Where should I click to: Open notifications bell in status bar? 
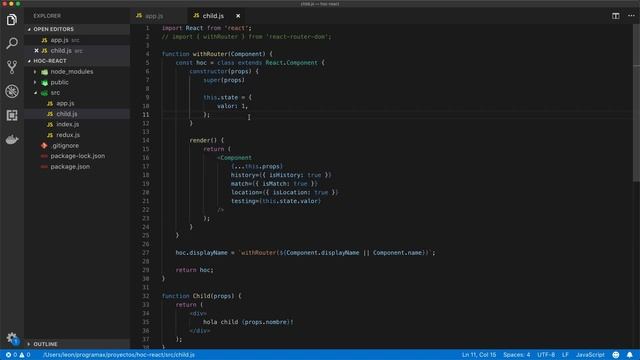(x=630, y=355)
